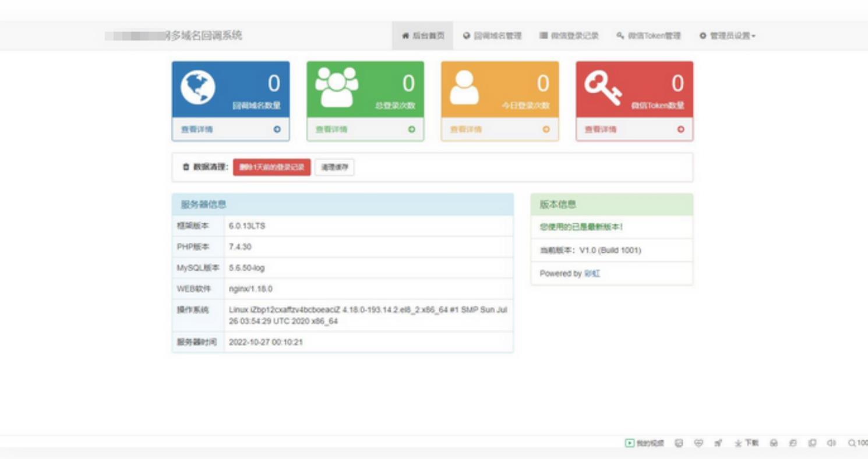Click the globe icon on blue card
The height and width of the screenshot is (459, 868).
point(198,87)
